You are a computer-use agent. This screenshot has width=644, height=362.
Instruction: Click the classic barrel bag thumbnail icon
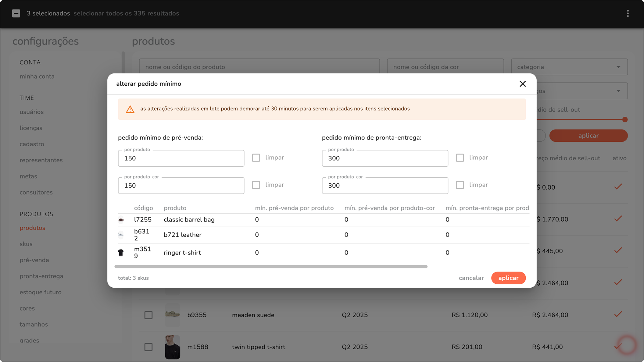pos(121,220)
